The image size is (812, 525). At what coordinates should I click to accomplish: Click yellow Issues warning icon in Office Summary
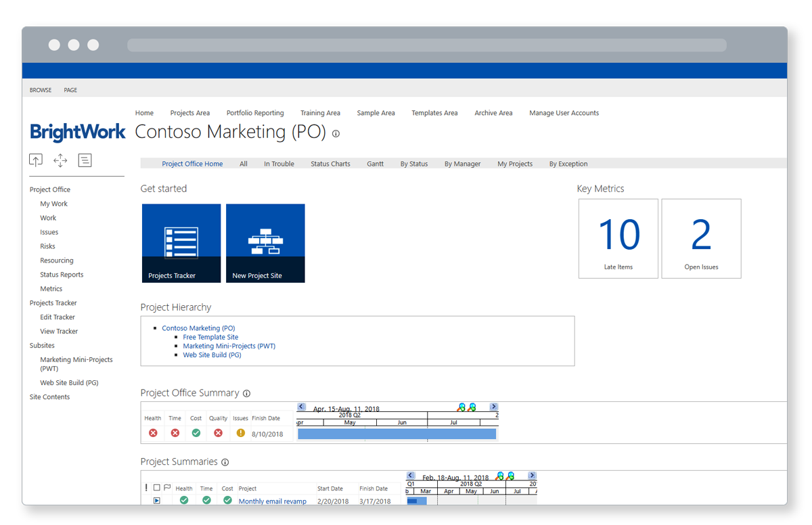pyautogui.click(x=241, y=433)
